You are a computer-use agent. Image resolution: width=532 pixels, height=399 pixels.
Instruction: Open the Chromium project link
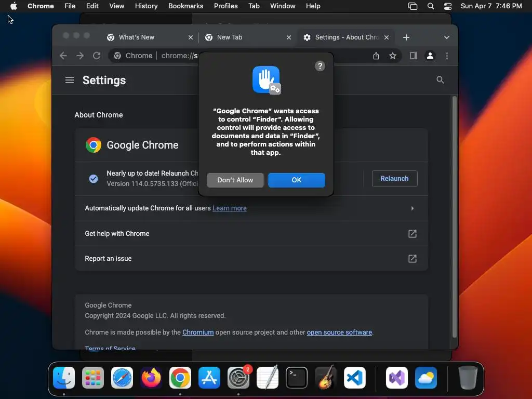tap(198, 332)
